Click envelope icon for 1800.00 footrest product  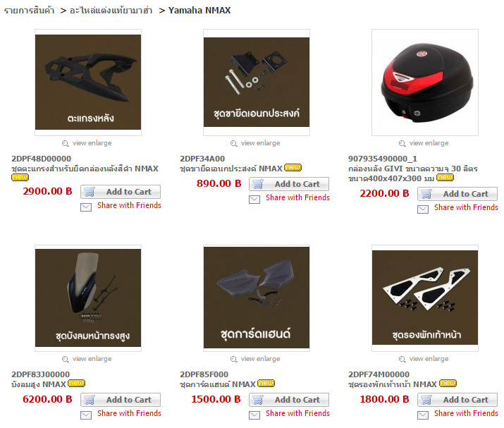pos(423,415)
